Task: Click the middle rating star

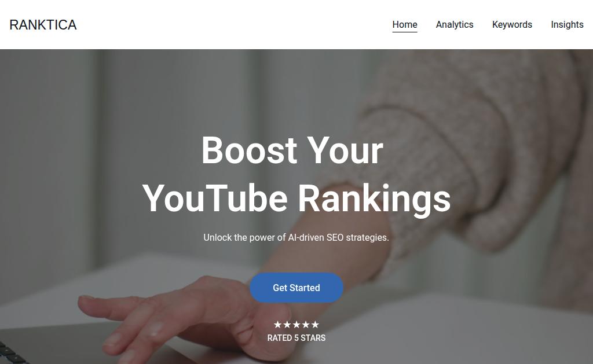Action: tap(296, 324)
